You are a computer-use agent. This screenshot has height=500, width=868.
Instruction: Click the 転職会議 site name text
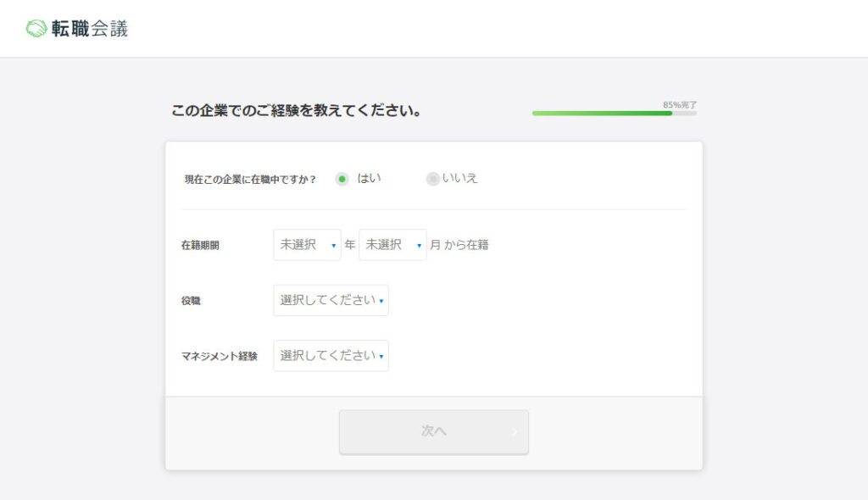coord(90,29)
